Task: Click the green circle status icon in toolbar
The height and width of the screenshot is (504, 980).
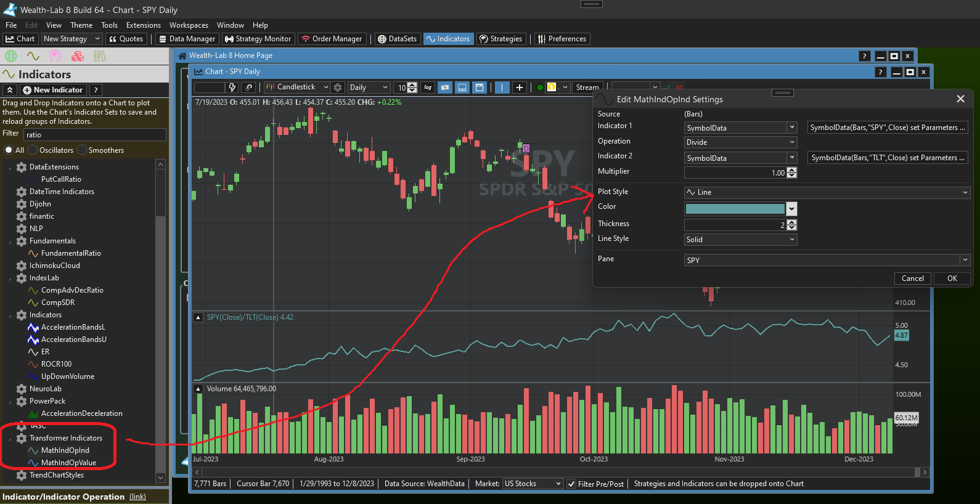Action: click(x=540, y=87)
